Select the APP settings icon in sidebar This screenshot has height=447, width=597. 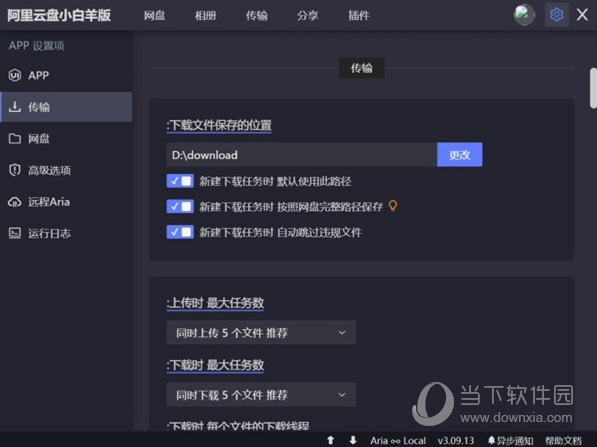(x=14, y=75)
